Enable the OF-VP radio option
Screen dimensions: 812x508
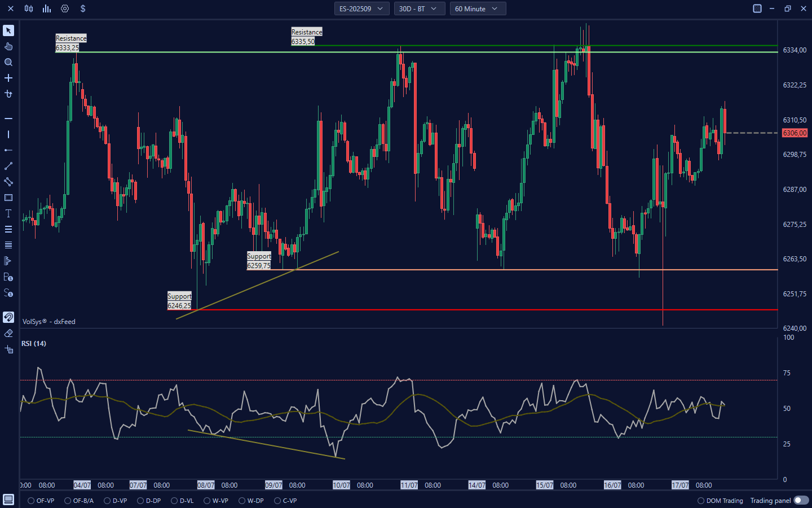pos(32,501)
